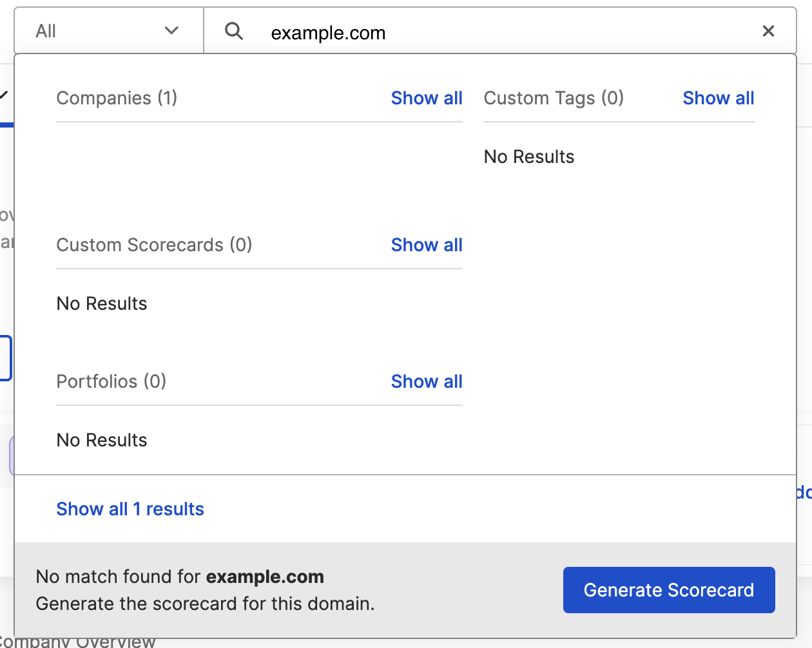Image resolution: width=812 pixels, height=648 pixels.
Task: Click the magnifying glass search icon
Action: [x=234, y=30]
